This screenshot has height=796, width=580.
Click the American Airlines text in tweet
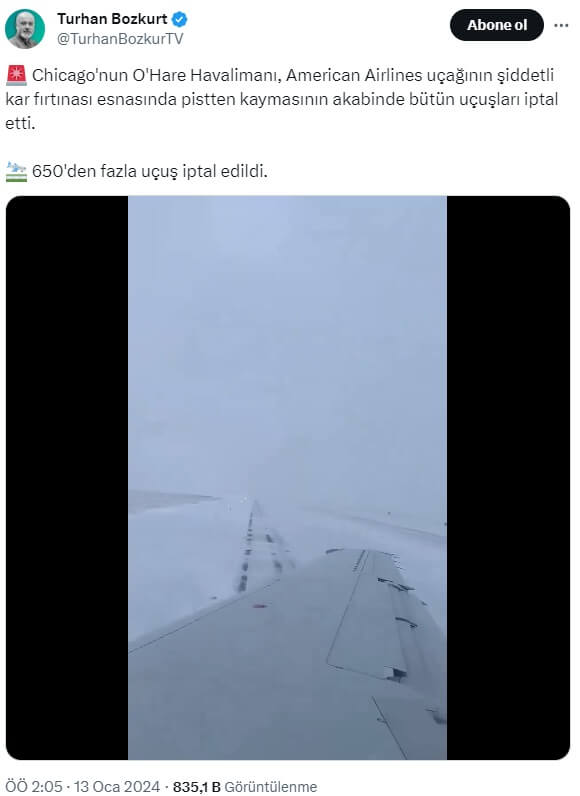[354, 75]
